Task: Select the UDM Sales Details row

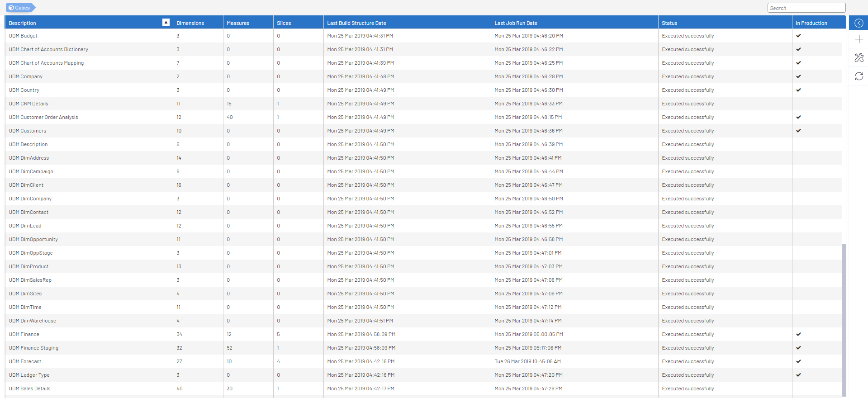Action: pos(30,389)
